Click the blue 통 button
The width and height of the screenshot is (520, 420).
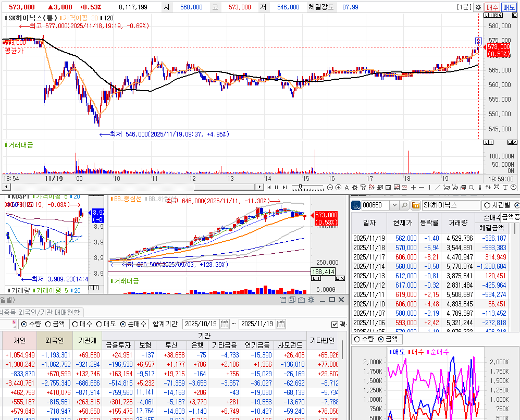point(355,205)
